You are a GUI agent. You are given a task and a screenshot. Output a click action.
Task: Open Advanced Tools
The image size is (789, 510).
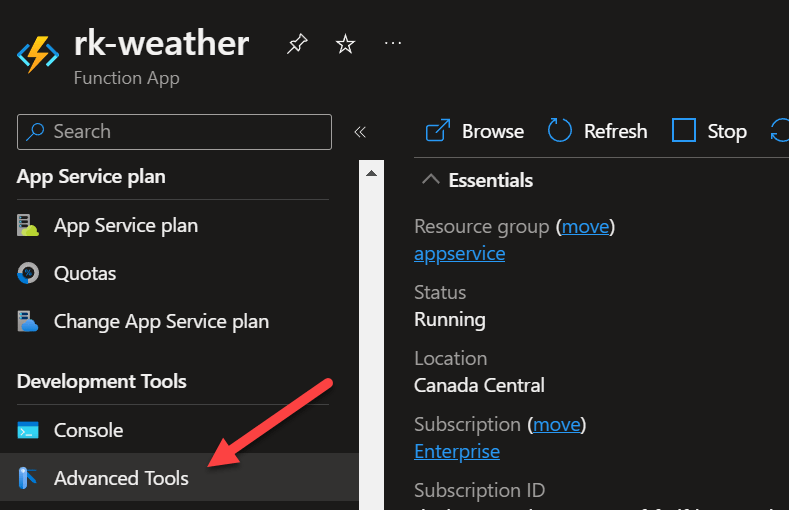pos(121,479)
